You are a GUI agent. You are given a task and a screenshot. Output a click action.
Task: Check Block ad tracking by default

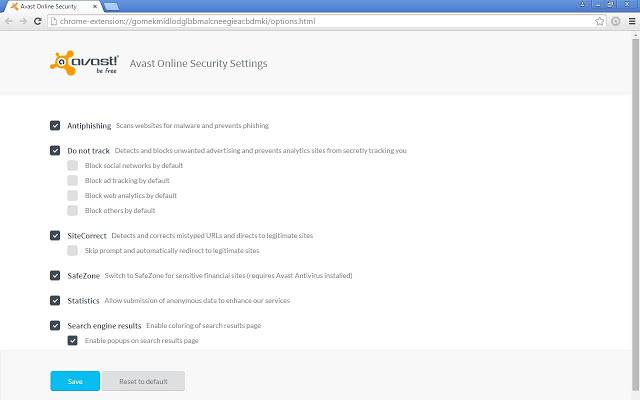(73, 181)
